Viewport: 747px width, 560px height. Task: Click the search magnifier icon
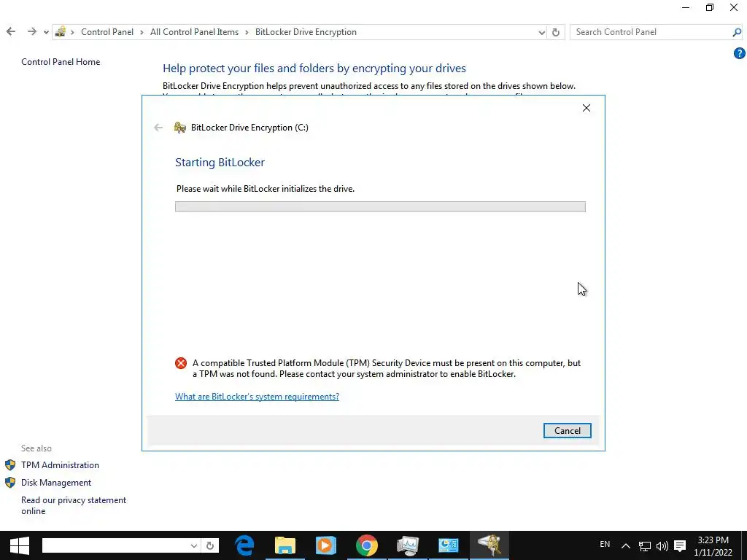pyautogui.click(x=737, y=32)
